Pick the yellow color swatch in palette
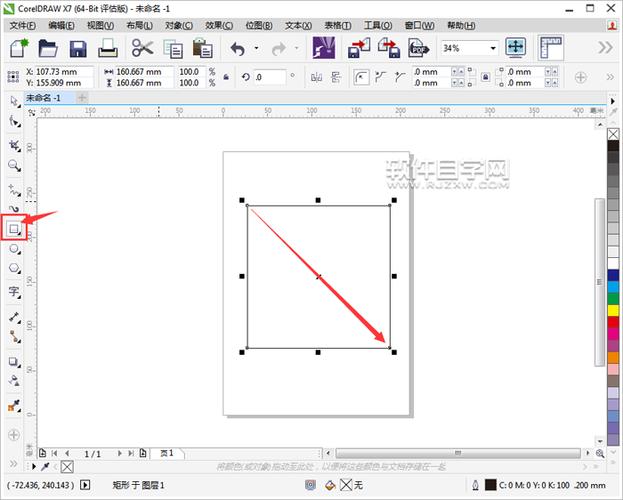623x500 pixels. click(x=613, y=310)
